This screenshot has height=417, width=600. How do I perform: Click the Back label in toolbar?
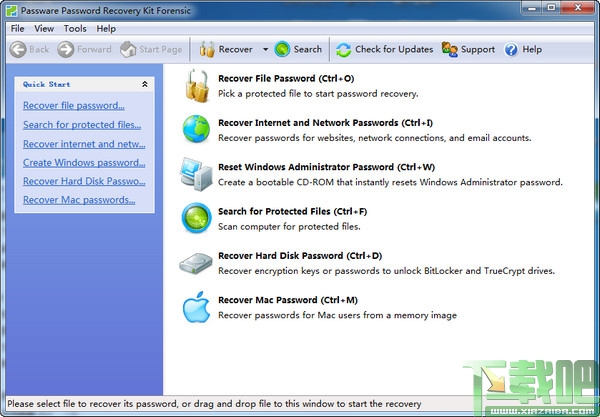39,49
